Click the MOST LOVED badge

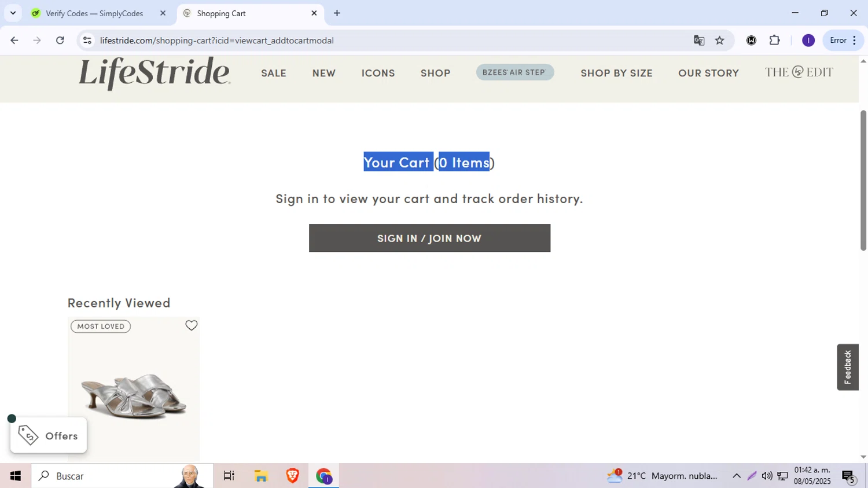tap(101, 326)
